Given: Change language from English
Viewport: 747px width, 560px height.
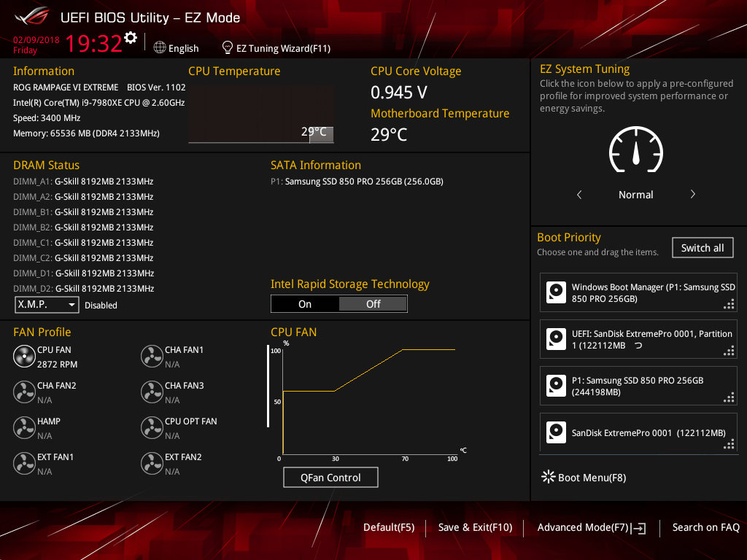Looking at the screenshot, I should point(183,48).
